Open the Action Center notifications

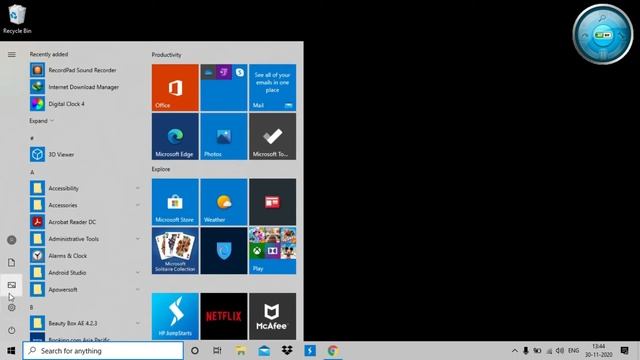624,351
